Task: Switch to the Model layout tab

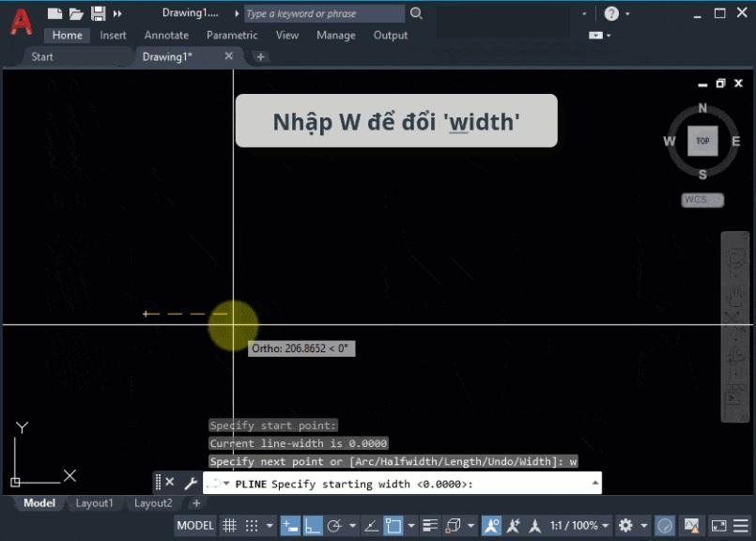Action: [39, 502]
